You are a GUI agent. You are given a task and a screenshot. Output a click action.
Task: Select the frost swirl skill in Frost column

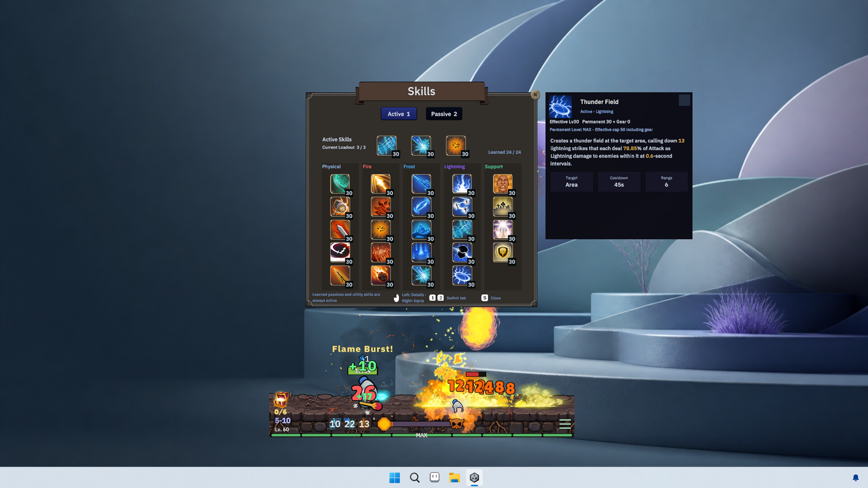pyautogui.click(x=421, y=206)
